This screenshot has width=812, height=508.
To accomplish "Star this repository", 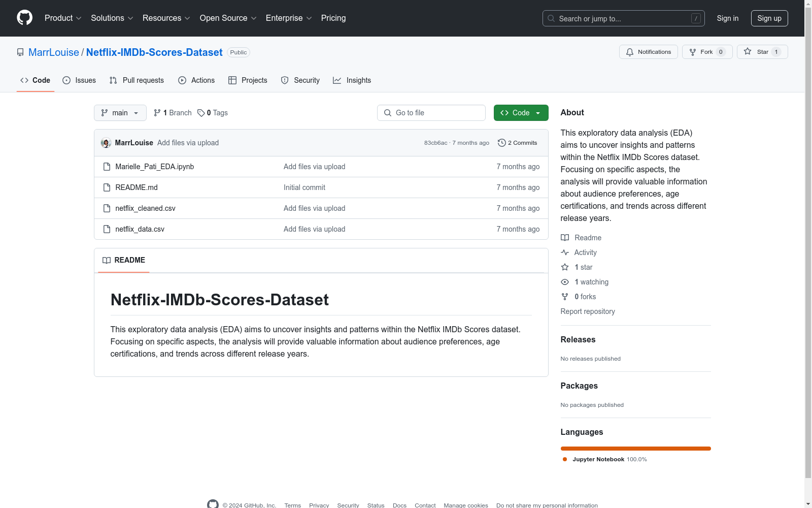I will click(762, 52).
